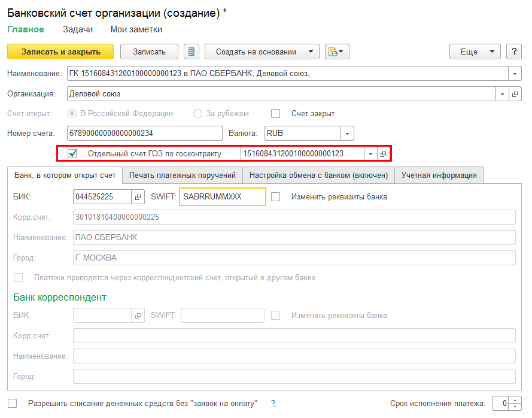The image size is (532, 418).
Task: Click into the Номер счета input field
Action: click(x=144, y=133)
